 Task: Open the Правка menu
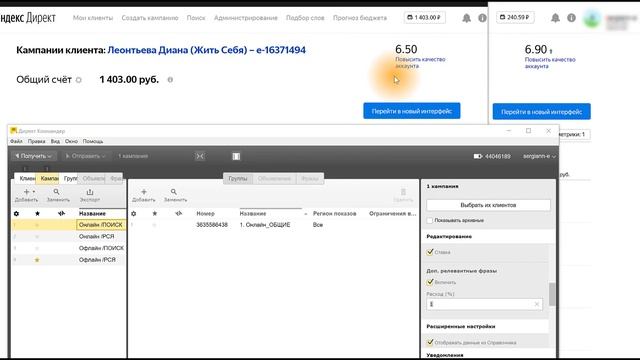[x=36, y=142]
